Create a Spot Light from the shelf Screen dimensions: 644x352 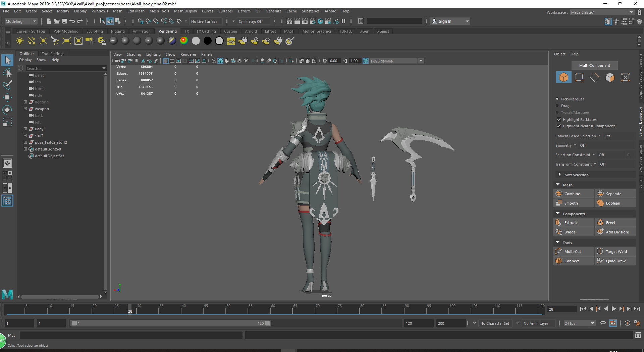[x=55, y=41]
